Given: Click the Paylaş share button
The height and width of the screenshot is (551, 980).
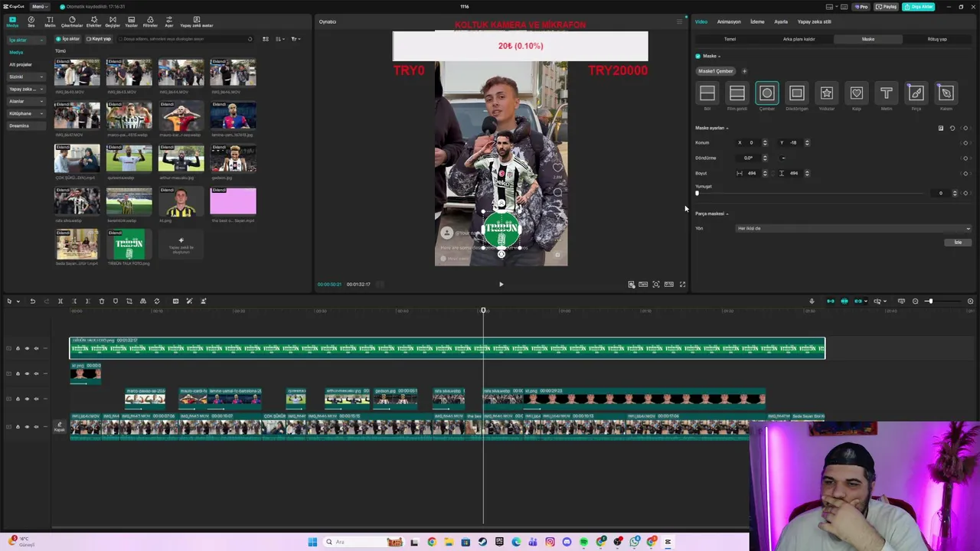Looking at the screenshot, I should (887, 7).
